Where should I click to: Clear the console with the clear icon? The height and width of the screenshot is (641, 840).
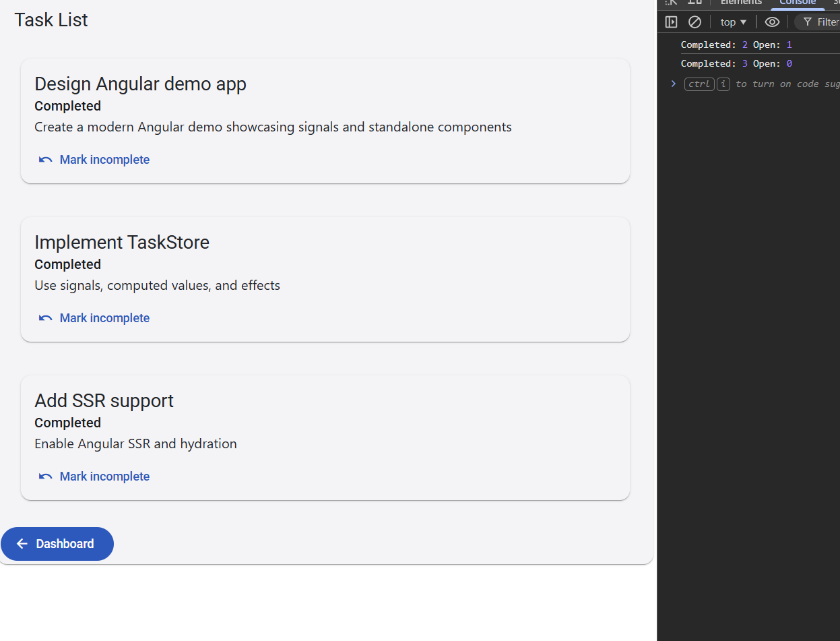(694, 22)
